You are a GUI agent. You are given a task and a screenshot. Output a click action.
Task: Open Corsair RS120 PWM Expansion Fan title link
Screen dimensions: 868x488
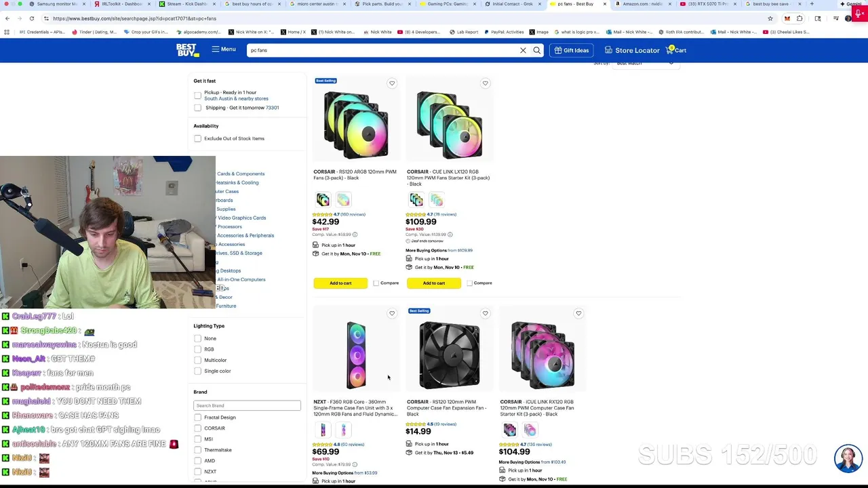pyautogui.click(x=447, y=408)
